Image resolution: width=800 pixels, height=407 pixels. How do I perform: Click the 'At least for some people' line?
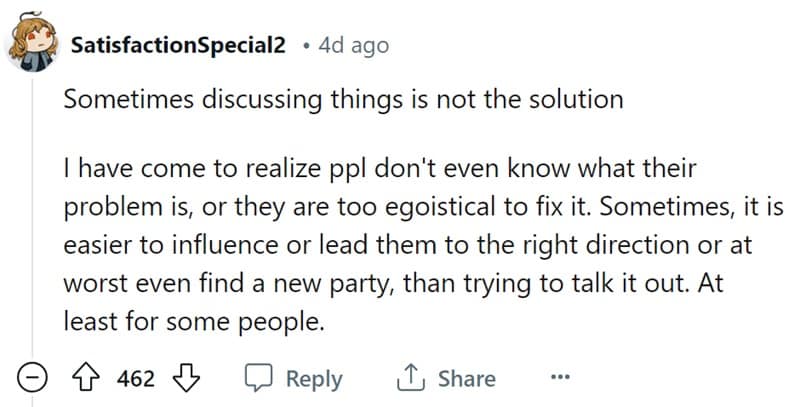click(x=192, y=323)
